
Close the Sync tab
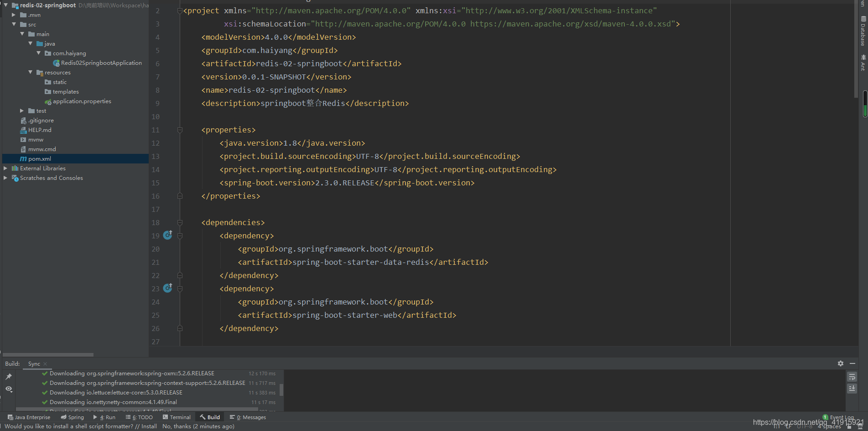[45, 364]
